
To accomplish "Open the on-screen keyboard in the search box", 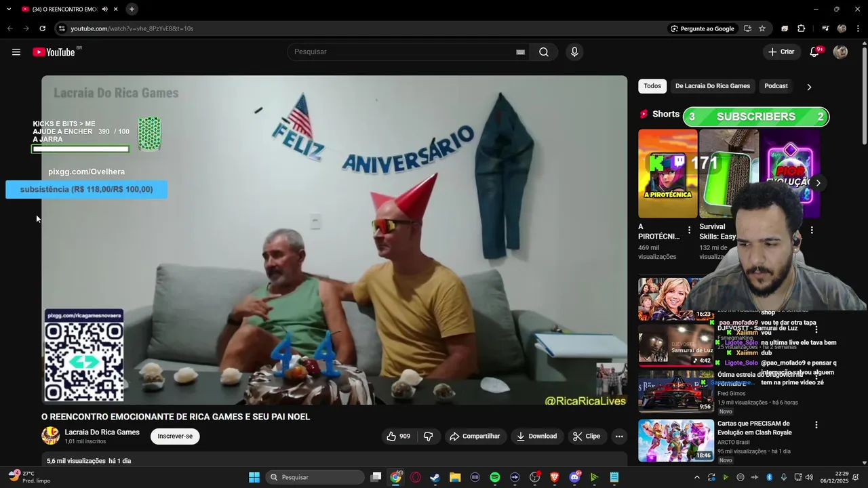I will (520, 52).
